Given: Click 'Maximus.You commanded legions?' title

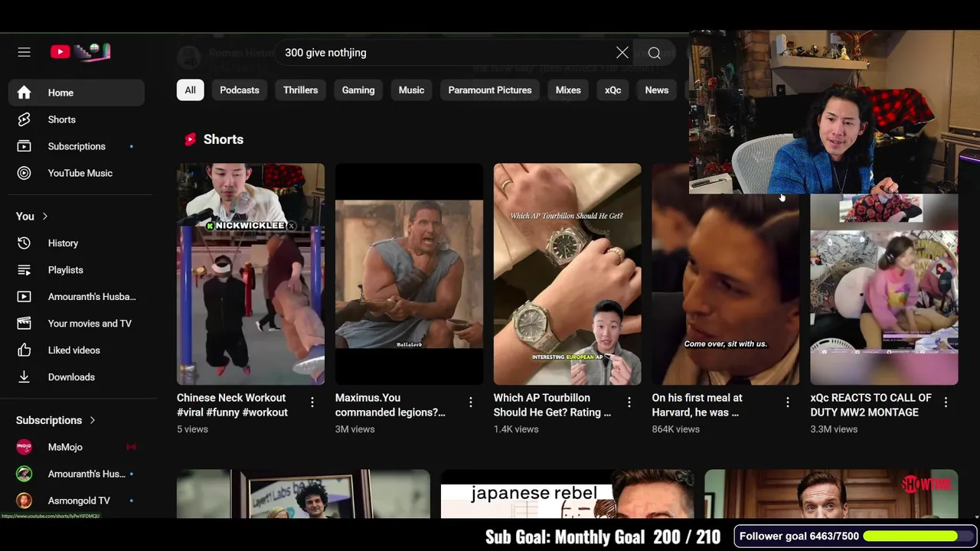Looking at the screenshot, I should pos(390,405).
